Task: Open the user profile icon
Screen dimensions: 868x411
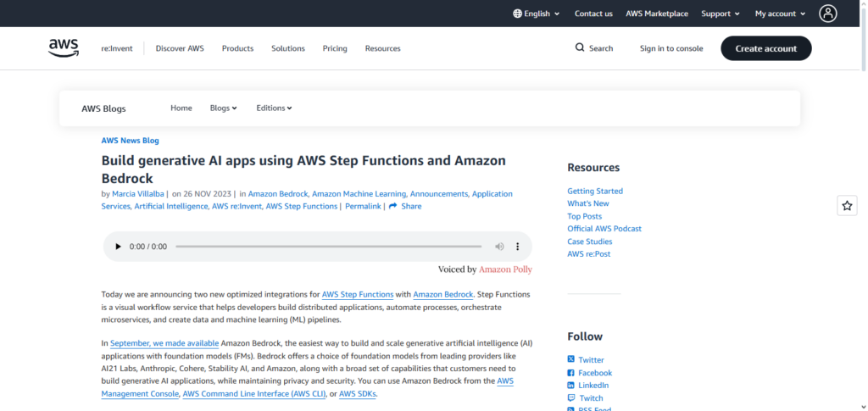Action: pyautogui.click(x=827, y=14)
